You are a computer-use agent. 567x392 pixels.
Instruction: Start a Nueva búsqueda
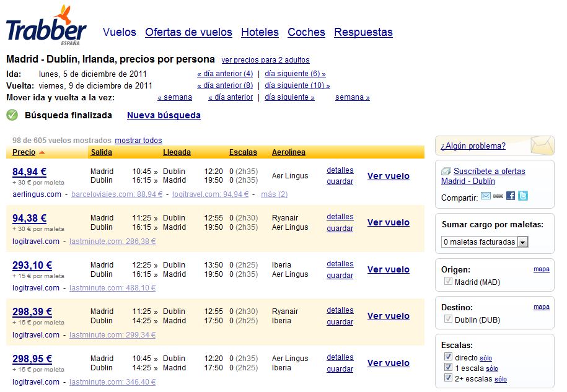164,115
